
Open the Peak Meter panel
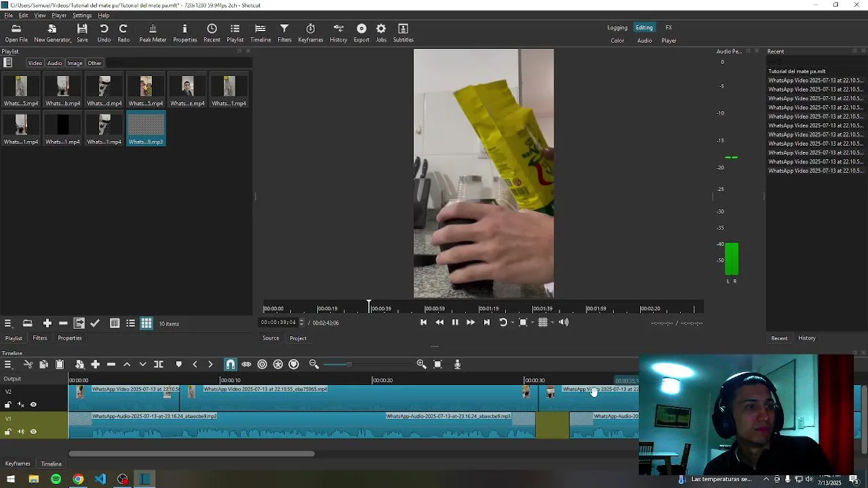tap(153, 33)
